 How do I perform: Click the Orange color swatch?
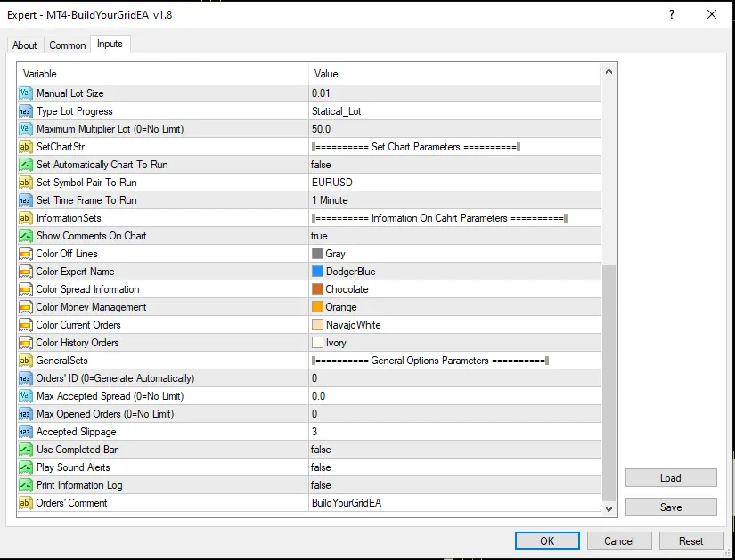point(317,307)
